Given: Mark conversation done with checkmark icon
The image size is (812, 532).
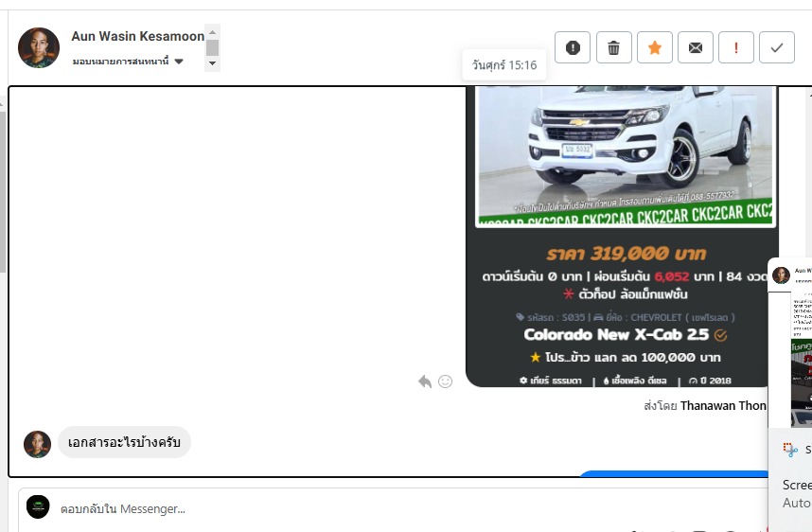Looking at the screenshot, I should tap(777, 47).
